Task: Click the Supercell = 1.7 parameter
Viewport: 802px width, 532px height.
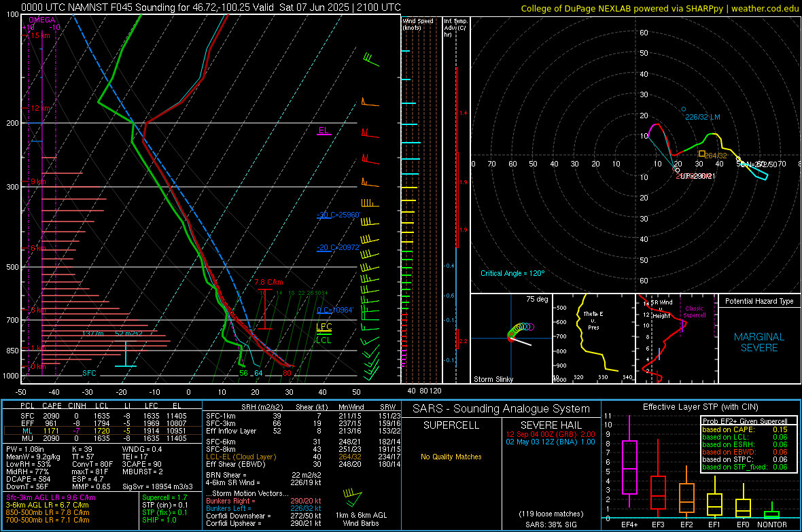Action: point(164,497)
